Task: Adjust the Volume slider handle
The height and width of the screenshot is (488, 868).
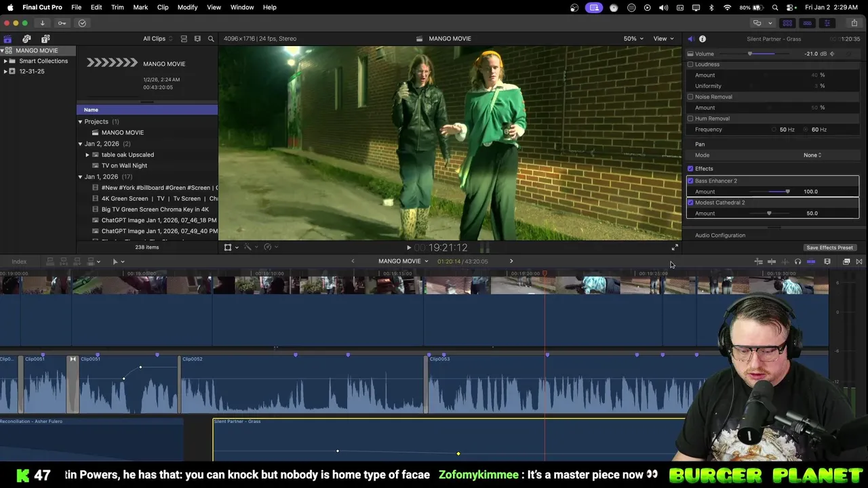Action: click(750, 54)
